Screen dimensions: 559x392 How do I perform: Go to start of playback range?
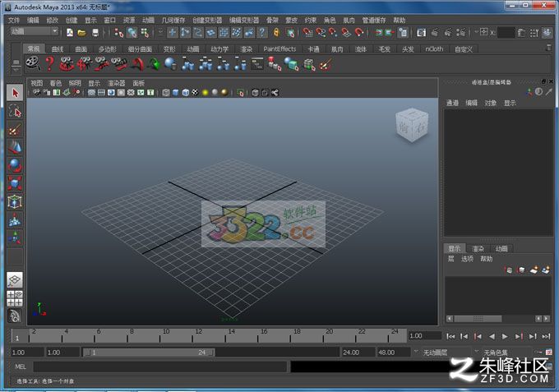coord(450,336)
